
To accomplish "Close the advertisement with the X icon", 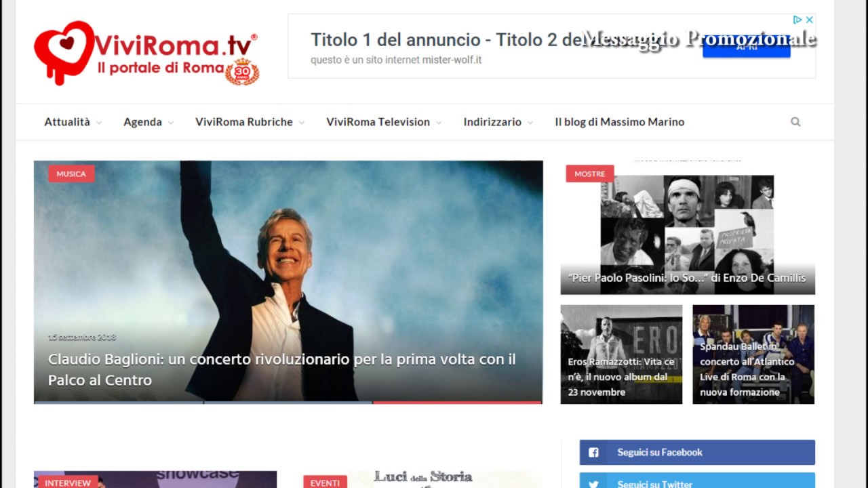I will (x=809, y=20).
